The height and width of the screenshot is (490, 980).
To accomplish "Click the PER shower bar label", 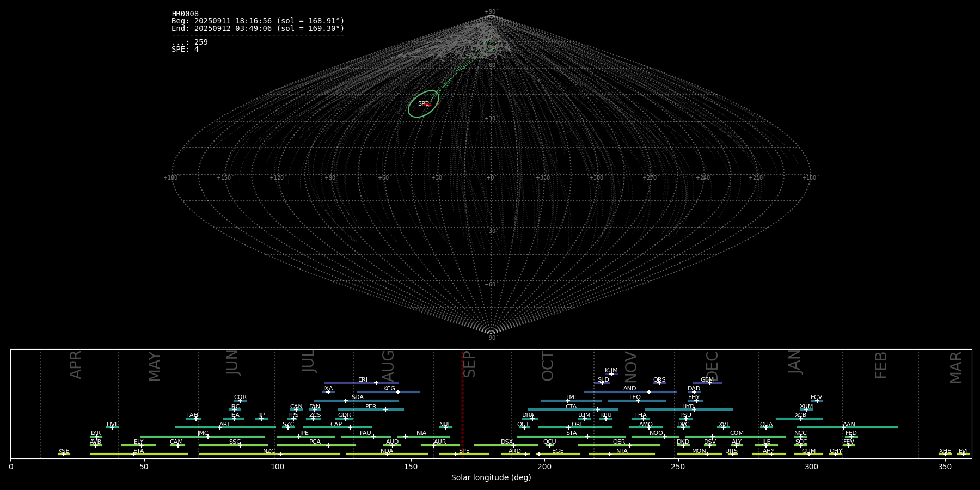I will point(371,407).
